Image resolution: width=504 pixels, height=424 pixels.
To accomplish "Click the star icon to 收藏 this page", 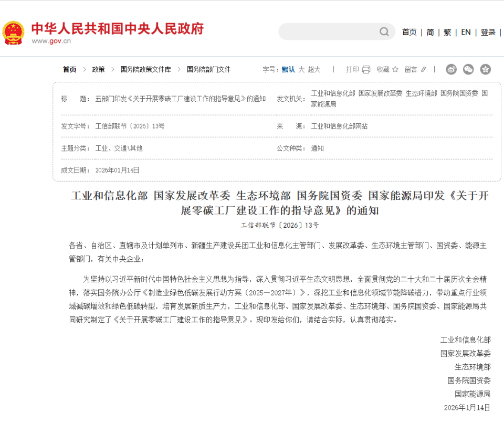I will pyautogui.click(x=395, y=69).
